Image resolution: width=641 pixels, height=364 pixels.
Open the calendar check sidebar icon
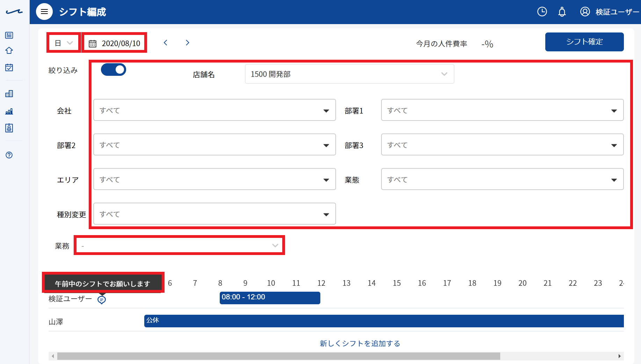(x=9, y=67)
